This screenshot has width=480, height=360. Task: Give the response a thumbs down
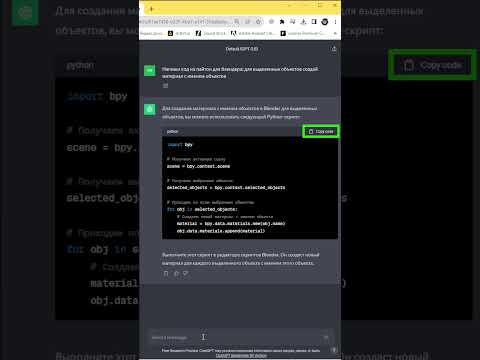point(186,273)
